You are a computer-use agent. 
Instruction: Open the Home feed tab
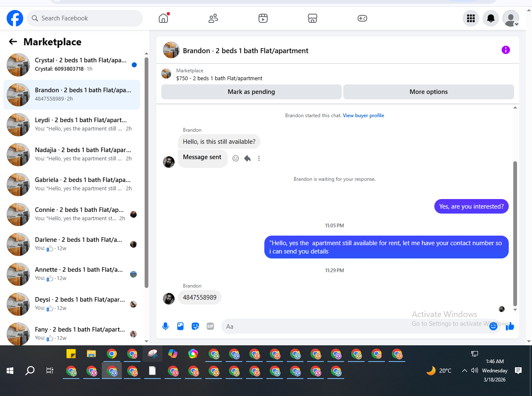(x=163, y=18)
